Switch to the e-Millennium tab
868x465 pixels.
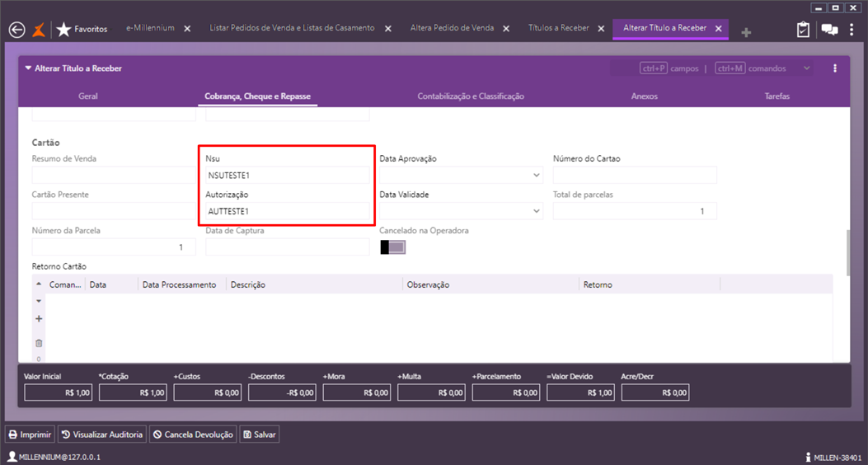[x=150, y=28]
